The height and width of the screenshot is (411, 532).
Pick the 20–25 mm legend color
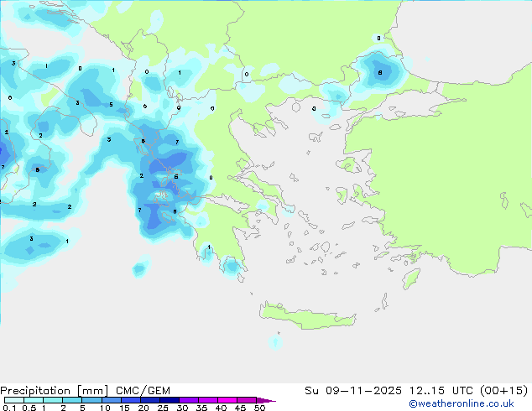(x=149, y=400)
